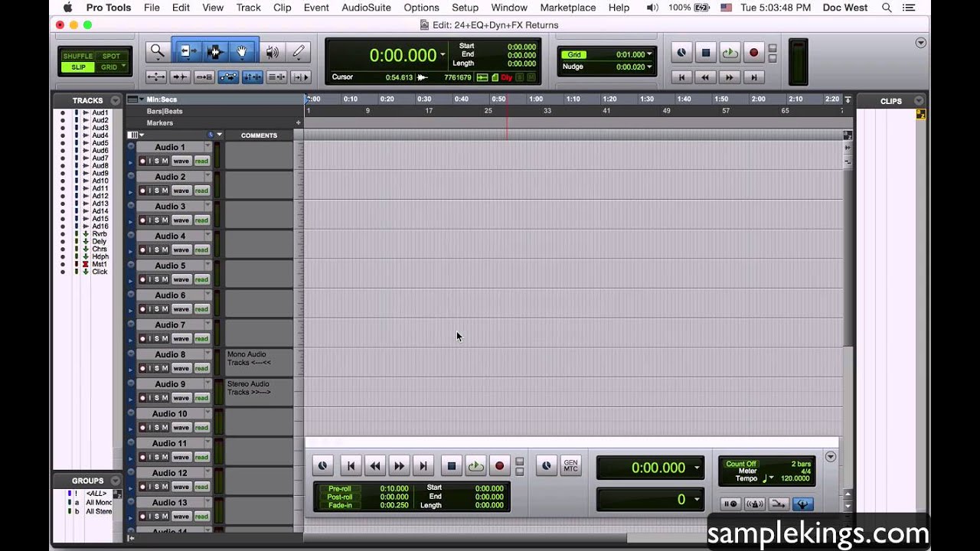Solo the Audio 2 track
Viewport: 980px width, 551px height.
pyautogui.click(x=158, y=191)
